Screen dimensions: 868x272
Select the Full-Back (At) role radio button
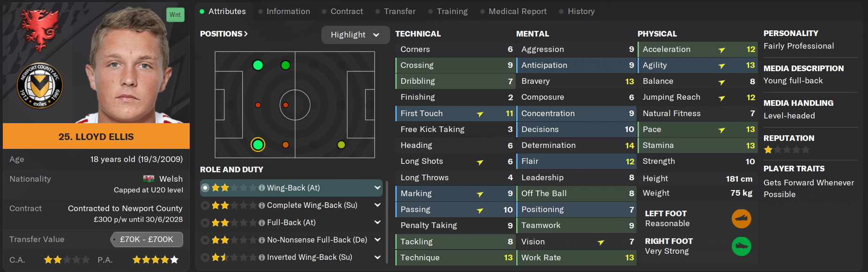pyautogui.click(x=205, y=223)
